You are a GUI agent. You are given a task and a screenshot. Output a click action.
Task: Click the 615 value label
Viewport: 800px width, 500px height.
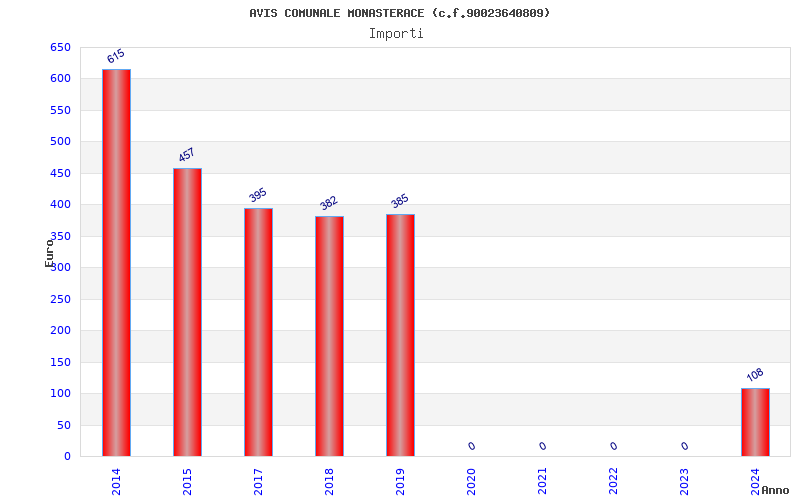pos(116,56)
